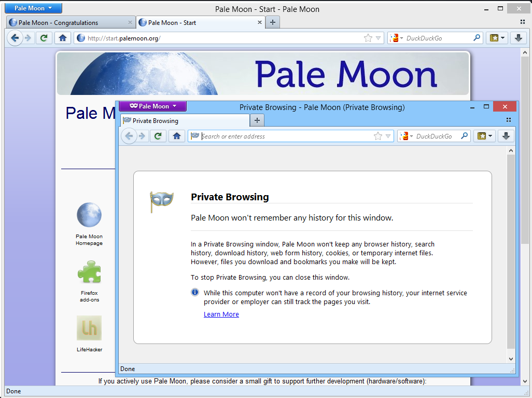This screenshot has width=532, height=398.
Task: Open downloads in Private Browsing window
Action: point(506,136)
